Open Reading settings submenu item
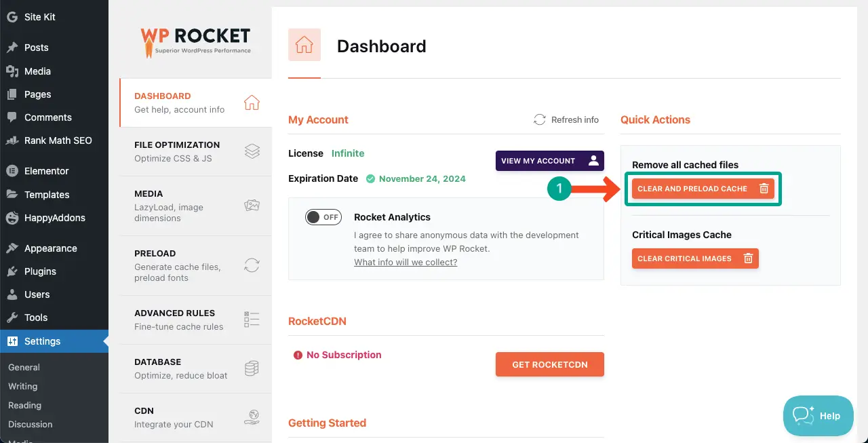The width and height of the screenshot is (868, 443). pos(24,405)
